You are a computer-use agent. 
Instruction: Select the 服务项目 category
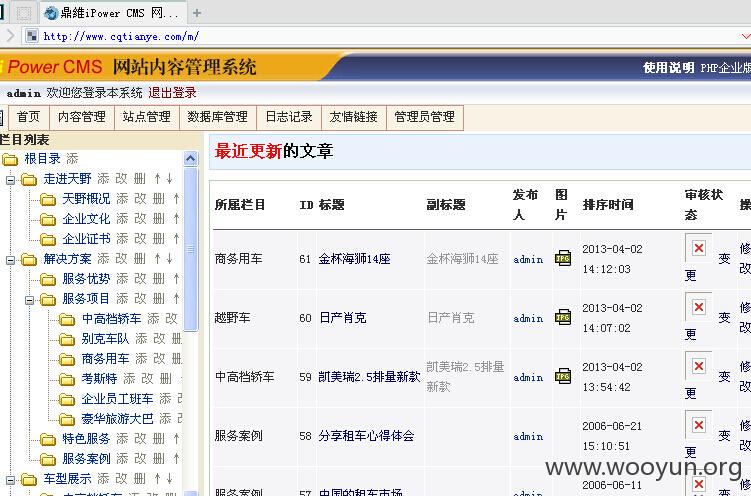point(86,299)
